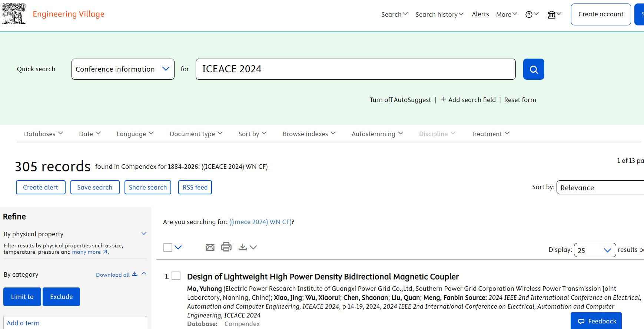Open the many more physical properties link

coord(90,252)
